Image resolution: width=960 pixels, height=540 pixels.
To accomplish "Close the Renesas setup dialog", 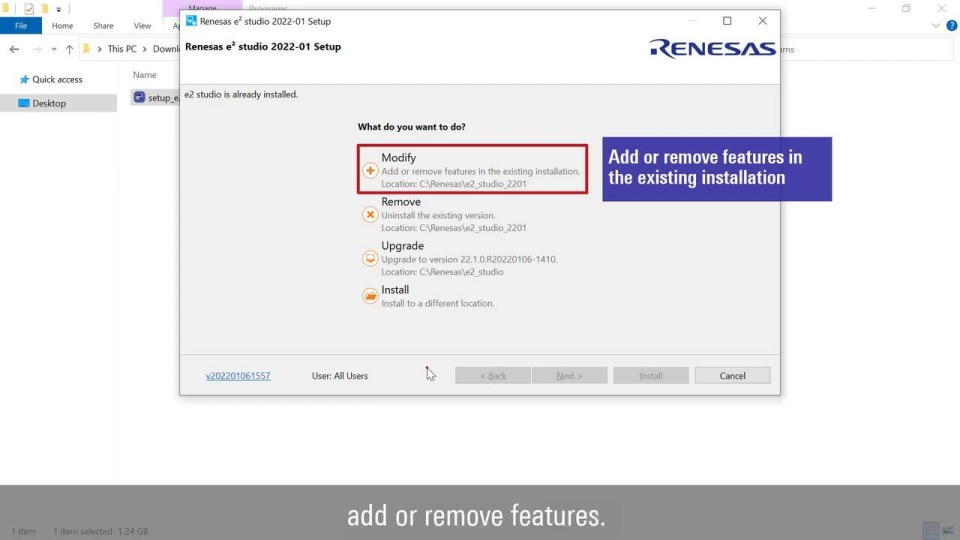I will tap(762, 21).
